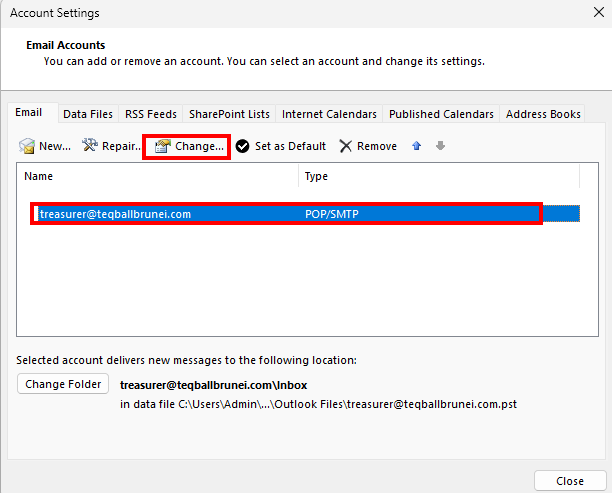Click the grey move down arrow

pyautogui.click(x=440, y=146)
